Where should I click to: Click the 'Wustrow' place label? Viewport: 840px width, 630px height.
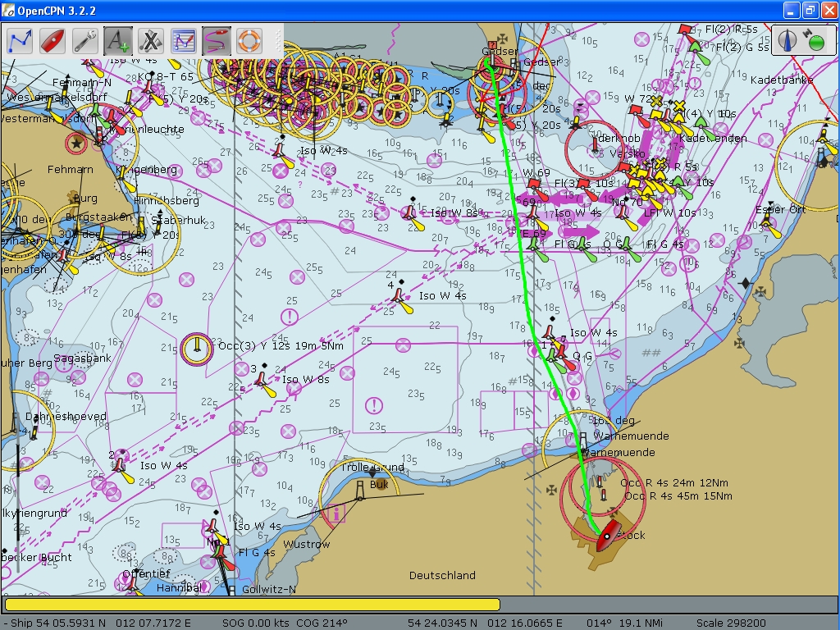tap(307, 545)
